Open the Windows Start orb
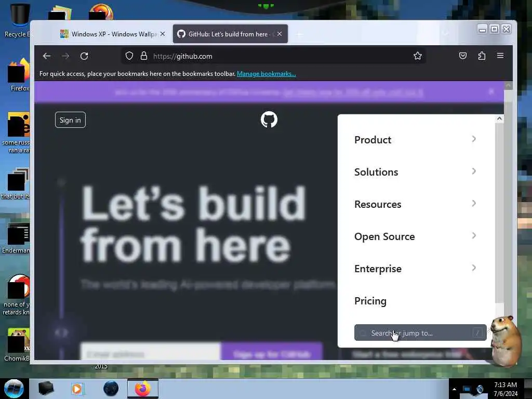 coord(14,389)
